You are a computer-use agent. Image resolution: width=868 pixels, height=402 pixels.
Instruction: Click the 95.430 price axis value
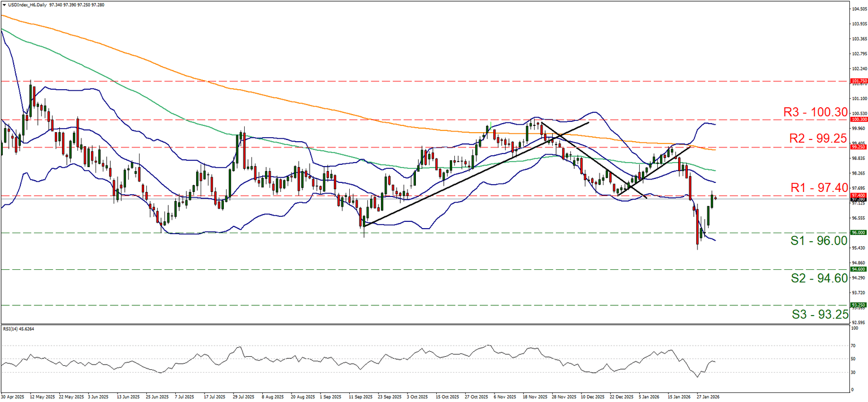859,248
